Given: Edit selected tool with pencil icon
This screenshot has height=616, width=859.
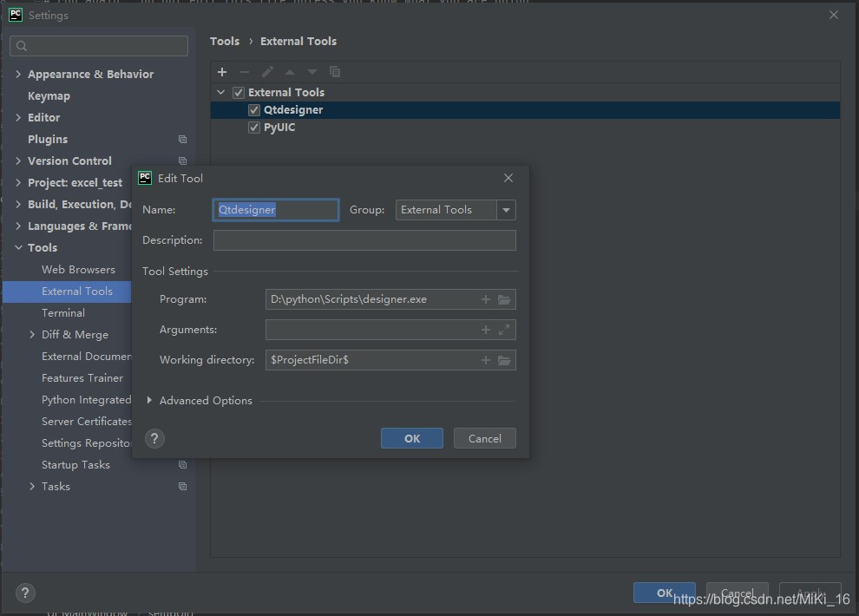Looking at the screenshot, I should tap(267, 72).
